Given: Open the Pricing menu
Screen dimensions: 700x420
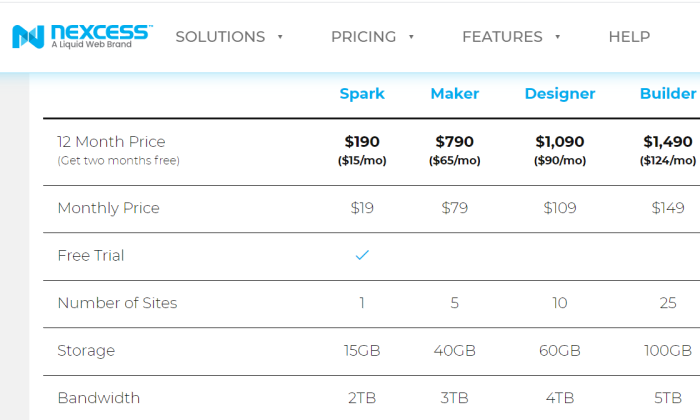Looking at the screenshot, I should point(363,37).
